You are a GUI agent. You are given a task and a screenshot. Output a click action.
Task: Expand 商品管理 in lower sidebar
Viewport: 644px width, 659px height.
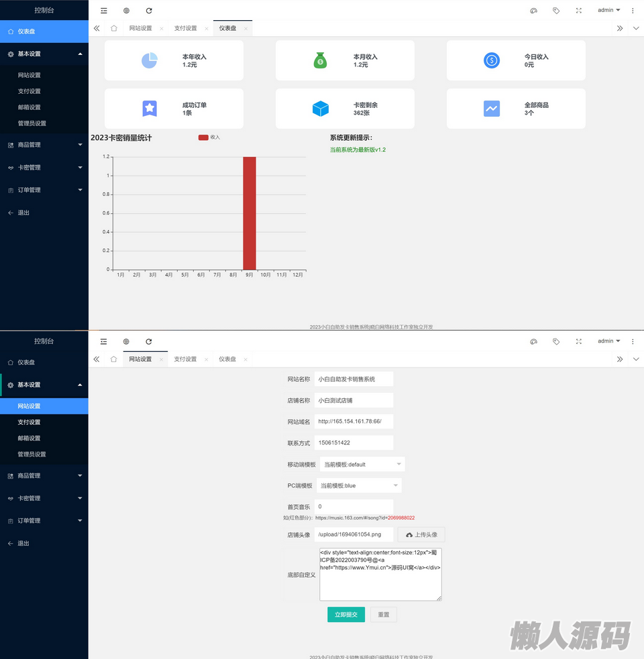(44, 476)
